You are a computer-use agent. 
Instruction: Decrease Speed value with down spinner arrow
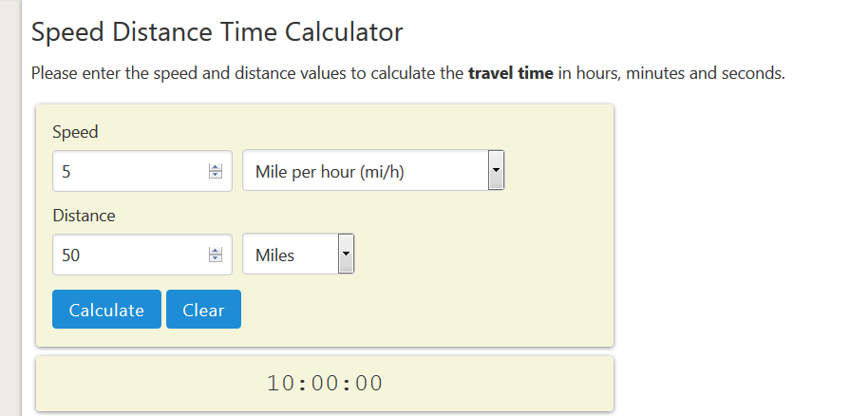click(215, 176)
